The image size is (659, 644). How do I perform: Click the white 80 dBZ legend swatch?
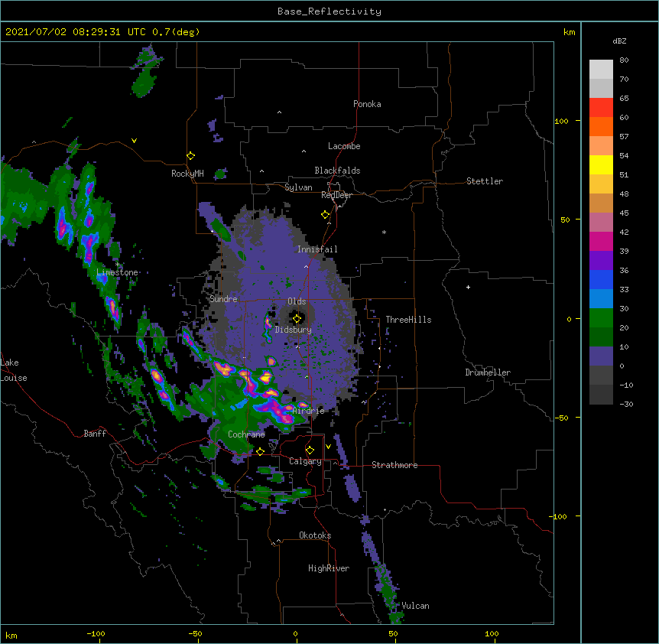(601, 70)
